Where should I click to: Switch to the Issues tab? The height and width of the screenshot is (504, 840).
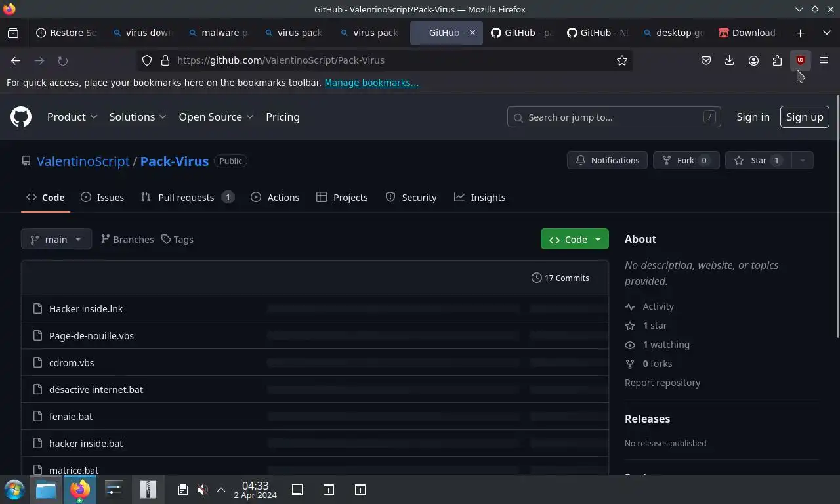(102, 198)
